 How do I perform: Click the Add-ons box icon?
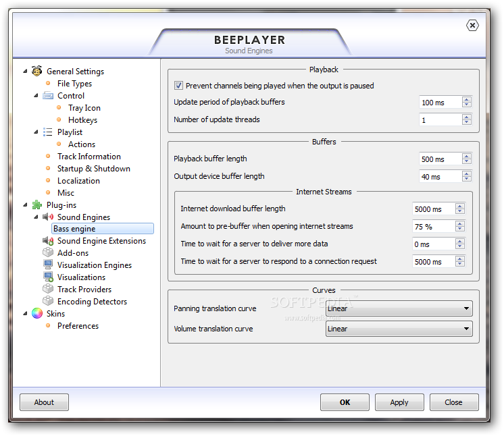coord(48,252)
